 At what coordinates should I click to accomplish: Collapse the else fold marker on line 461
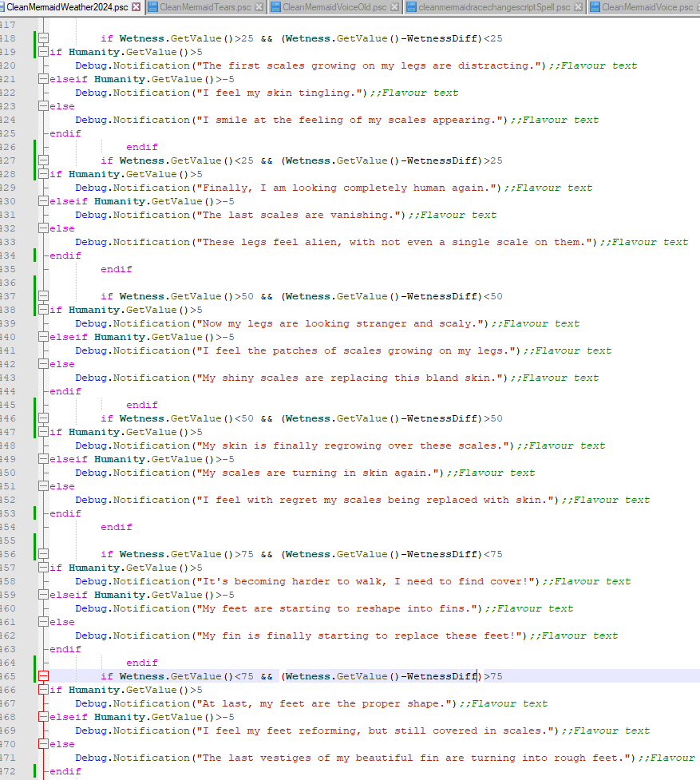(x=44, y=622)
